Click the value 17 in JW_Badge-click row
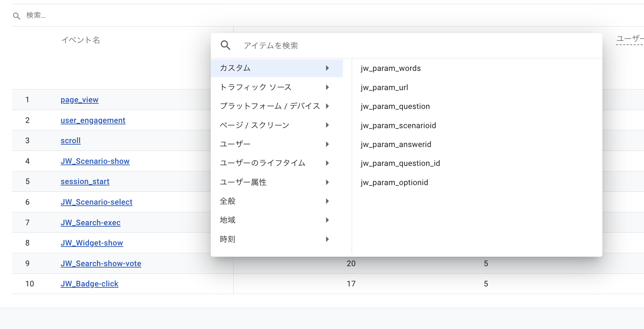Viewport: 644px width, 329px height. click(x=351, y=284)
